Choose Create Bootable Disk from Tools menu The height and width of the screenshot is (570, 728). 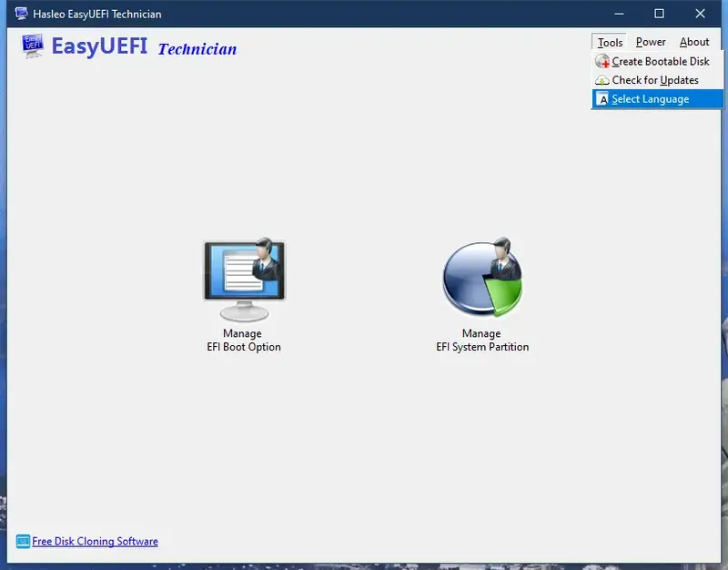coord(657,61)
